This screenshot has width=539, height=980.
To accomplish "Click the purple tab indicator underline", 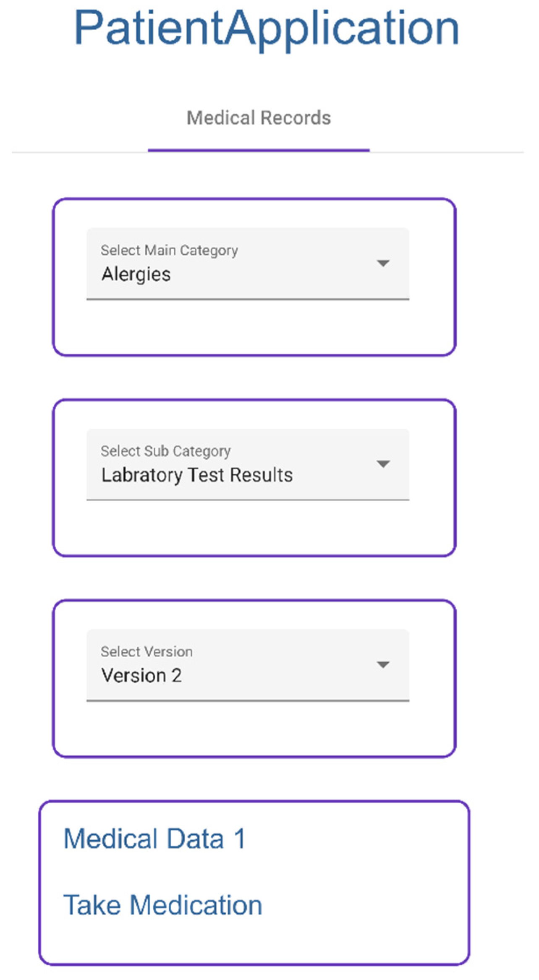I will pyautogui.click(x=259, y=150).
